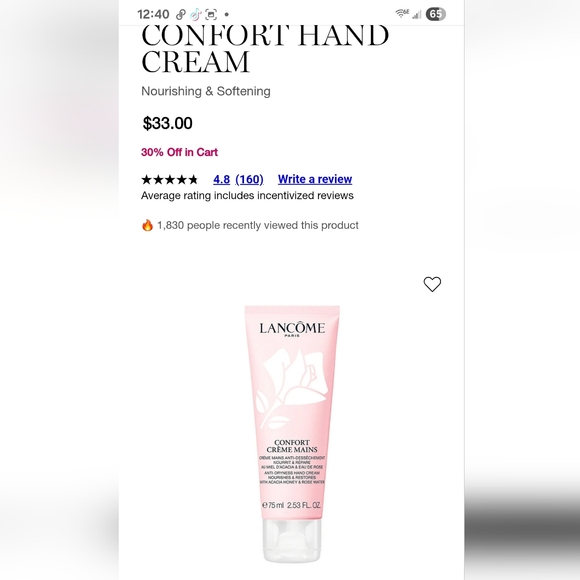
Task: Tap 1,830 people recently viewed text
Action: [258, 225]
